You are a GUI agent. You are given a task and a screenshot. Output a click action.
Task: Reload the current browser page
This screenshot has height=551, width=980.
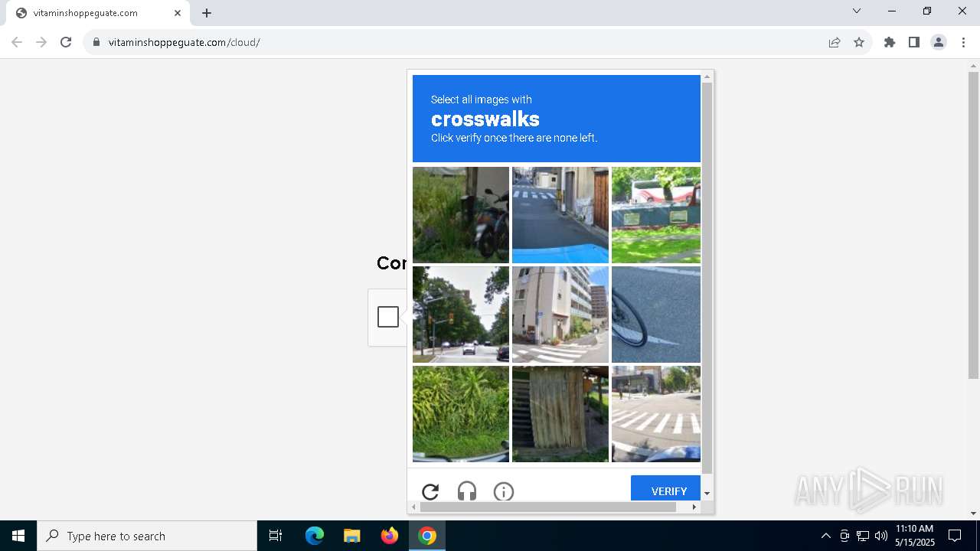click(x=66, y=42)
